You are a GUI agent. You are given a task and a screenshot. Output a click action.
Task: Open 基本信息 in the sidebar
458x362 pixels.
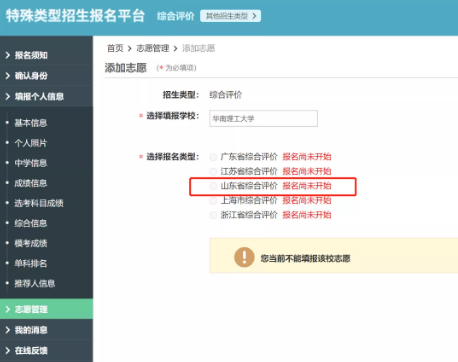[x=31, y=123]
